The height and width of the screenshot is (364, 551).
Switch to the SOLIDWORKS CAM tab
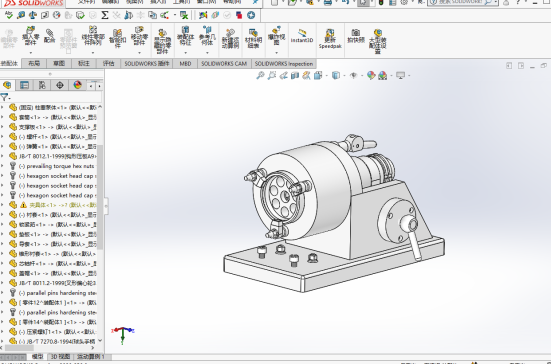[224, 64]
